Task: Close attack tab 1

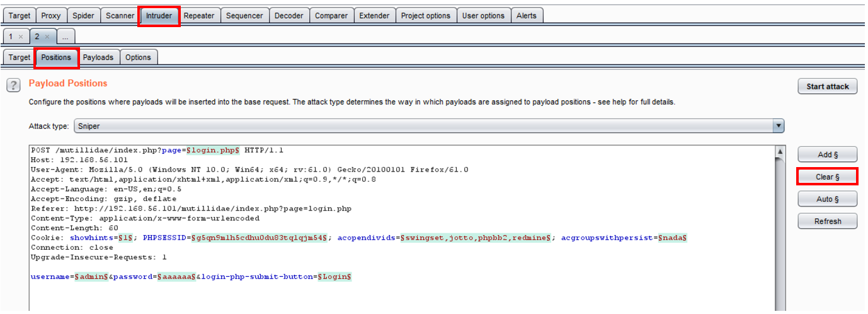Action: point(21,37)
